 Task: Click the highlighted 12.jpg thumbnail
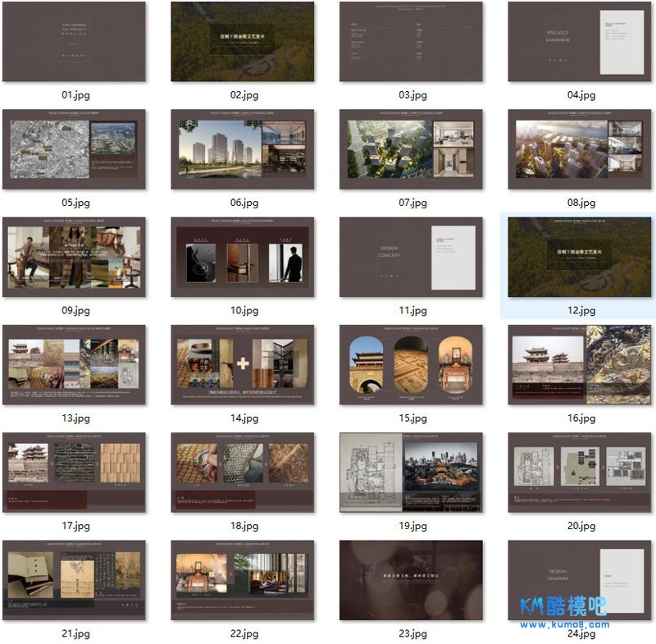click(580, 257)
